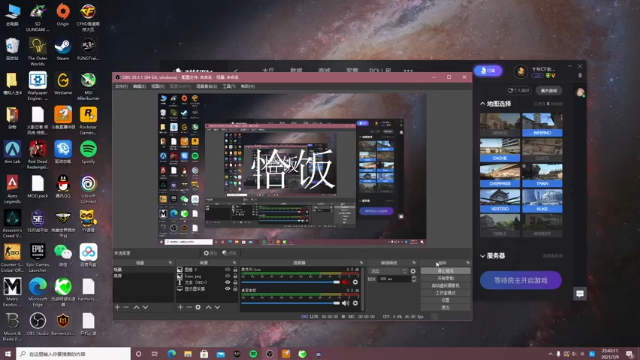Pop out the scene transitions dock panel
Viewport: 640px width, 360px height.
coord(414,262)
